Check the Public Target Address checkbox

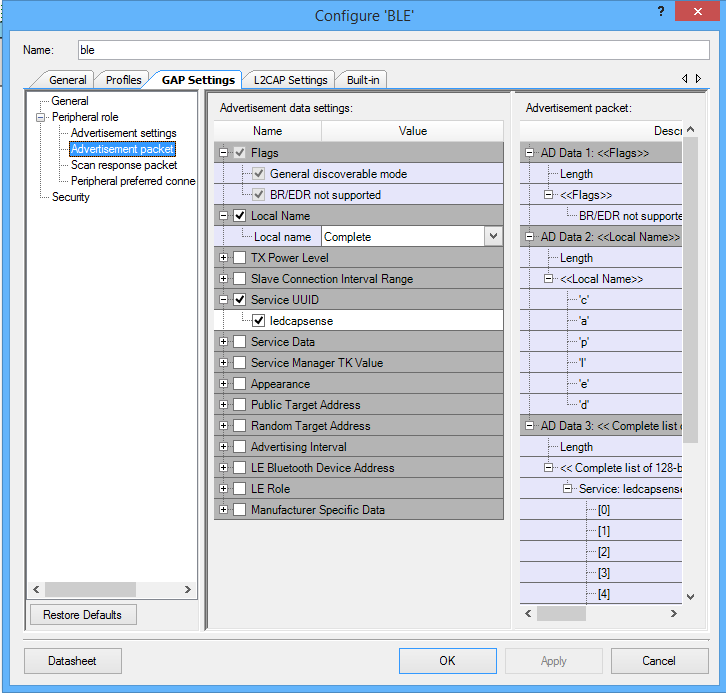click(239, 405)
